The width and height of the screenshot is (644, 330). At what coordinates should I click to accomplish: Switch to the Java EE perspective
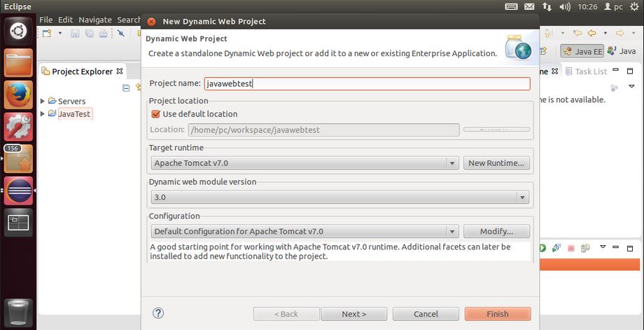coord(582,51)
